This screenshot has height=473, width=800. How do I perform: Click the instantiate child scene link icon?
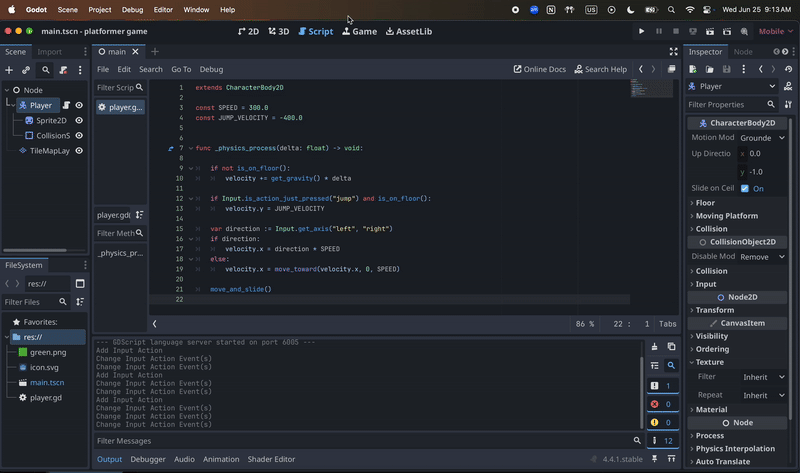click(27, 70)
